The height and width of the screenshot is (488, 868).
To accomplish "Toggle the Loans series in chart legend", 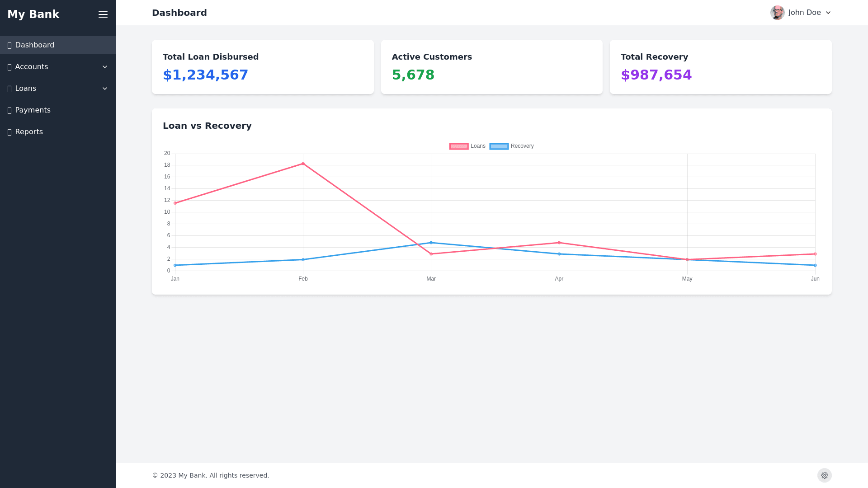I will pos(477,146).
